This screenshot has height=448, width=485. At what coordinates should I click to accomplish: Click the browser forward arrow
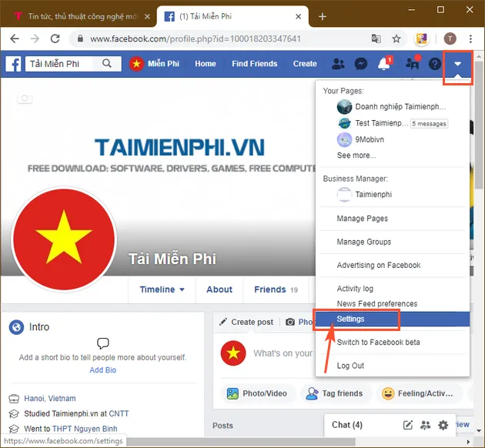click(35, 38)
